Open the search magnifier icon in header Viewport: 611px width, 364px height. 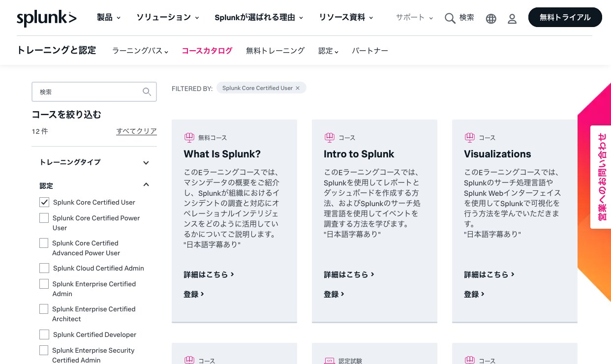[x=450, y=18]
